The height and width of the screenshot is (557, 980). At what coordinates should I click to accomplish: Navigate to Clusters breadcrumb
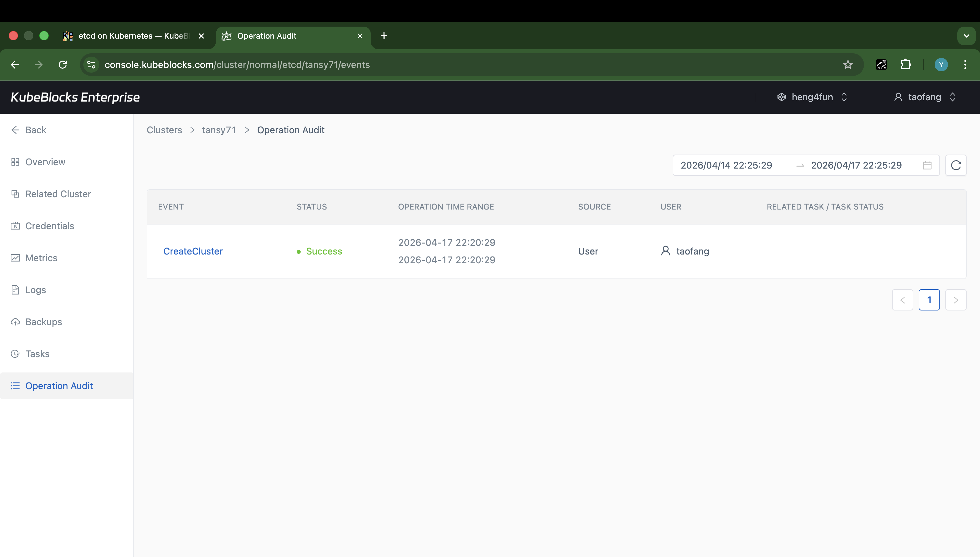tap(164, 130)
